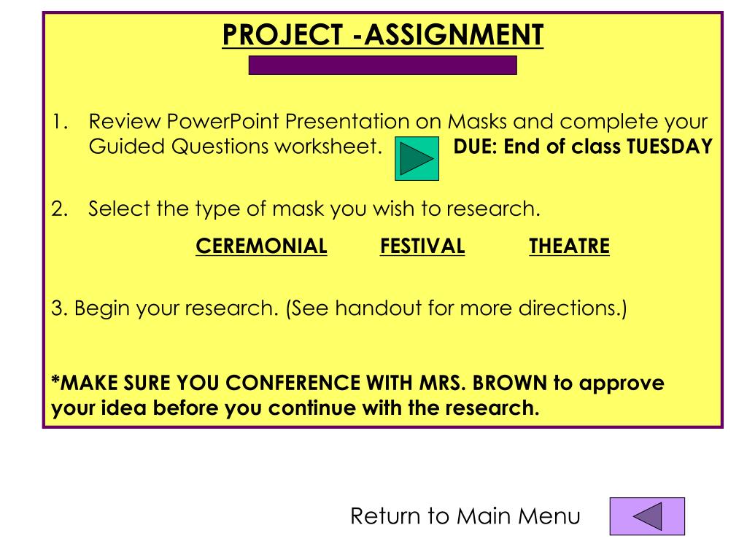Click the PROJECT -ASSIGNMENT title
This screenshot has height=560, width=747.
point(382,35)
